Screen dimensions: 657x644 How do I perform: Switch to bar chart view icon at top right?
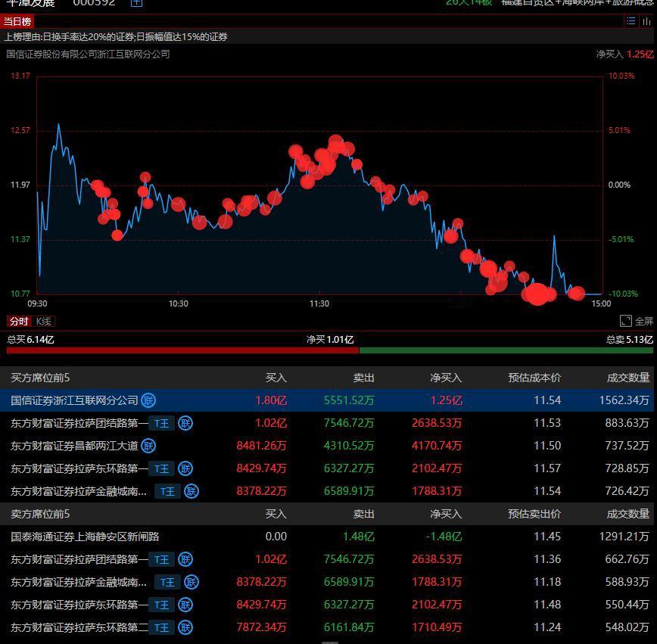(646, 21)
